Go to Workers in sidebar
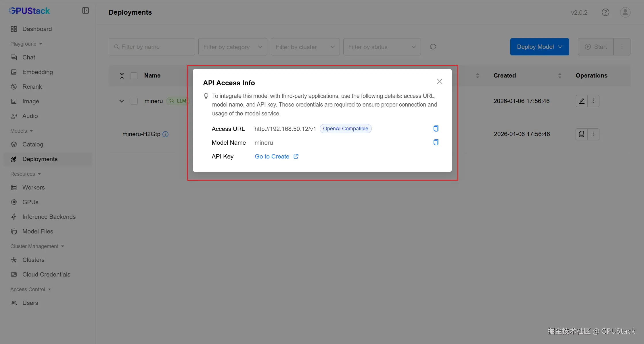644x344 pixels. click(33, 188)
